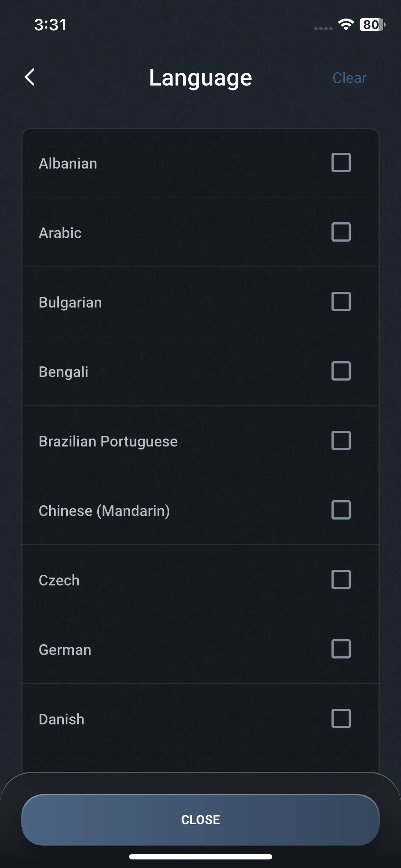Tick the Bulgarian checkbox

pyautogui.click(x=341, y=301)
